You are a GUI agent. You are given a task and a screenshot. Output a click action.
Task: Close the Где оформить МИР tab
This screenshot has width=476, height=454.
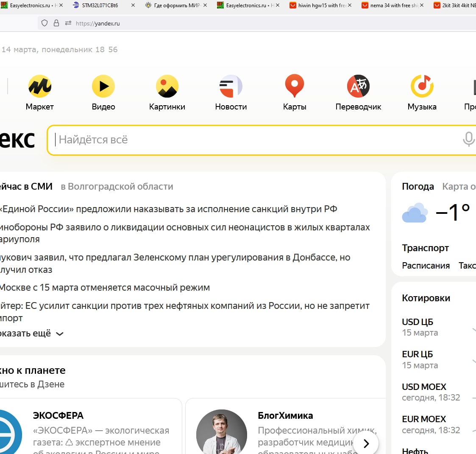pos(205,6)
